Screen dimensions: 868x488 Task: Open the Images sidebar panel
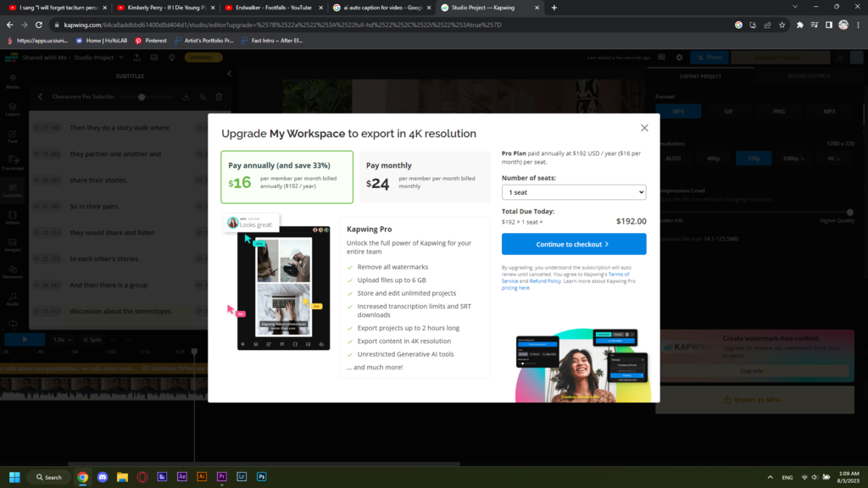click(12, 245)
